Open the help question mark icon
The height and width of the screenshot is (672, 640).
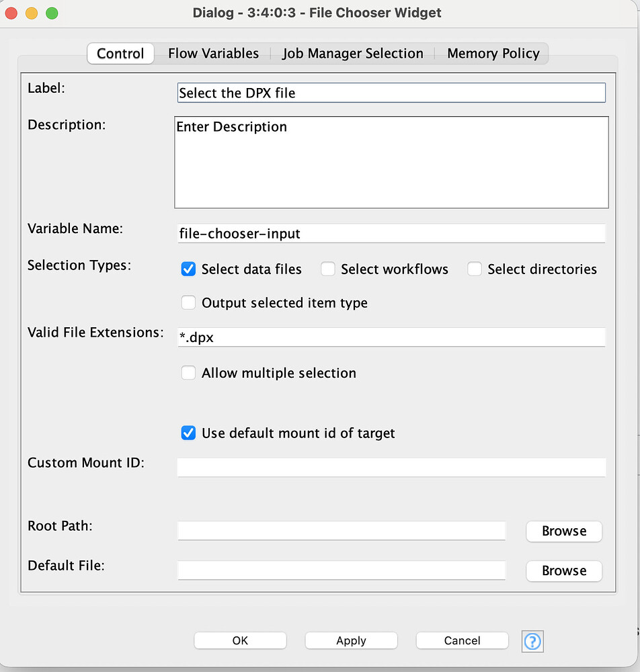click(532, 641)
